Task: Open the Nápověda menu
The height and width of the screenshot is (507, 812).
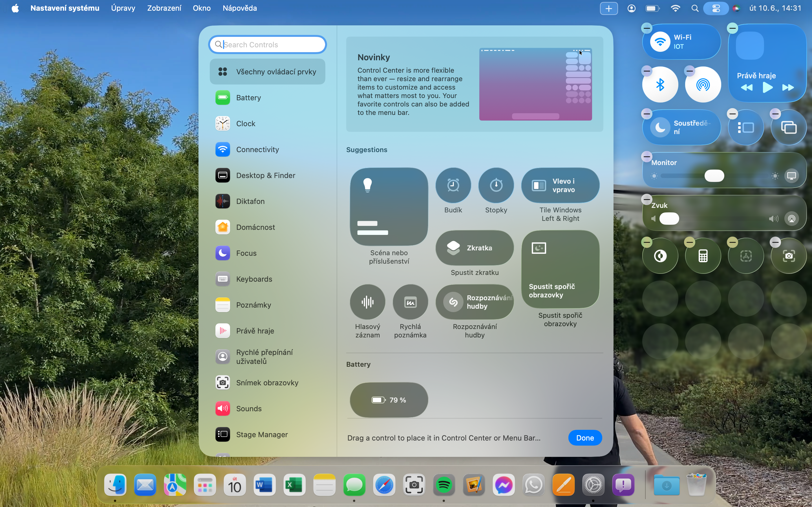Action: pyautogui.click(x=240, y=8)
